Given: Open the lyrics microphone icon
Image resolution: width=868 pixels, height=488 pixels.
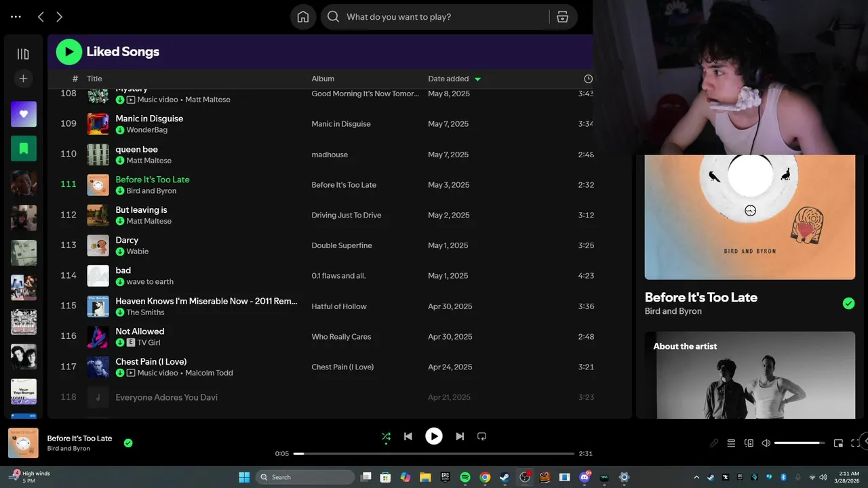Looking at the screenshot, I should tap(714, 443).
